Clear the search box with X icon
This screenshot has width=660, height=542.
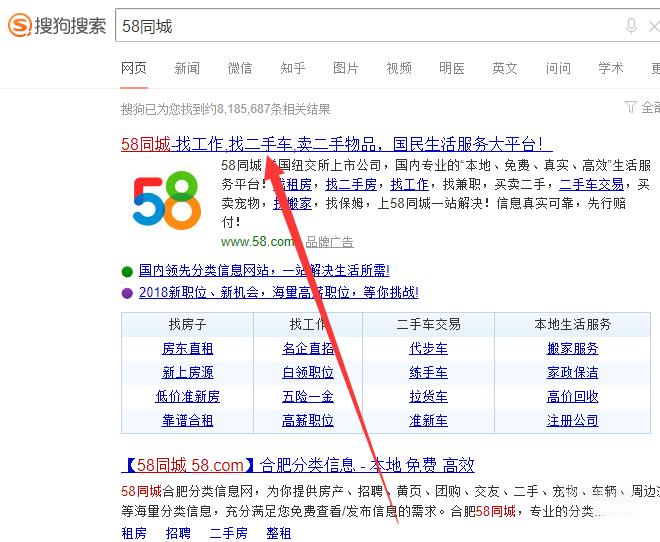(x=654, y=27)
